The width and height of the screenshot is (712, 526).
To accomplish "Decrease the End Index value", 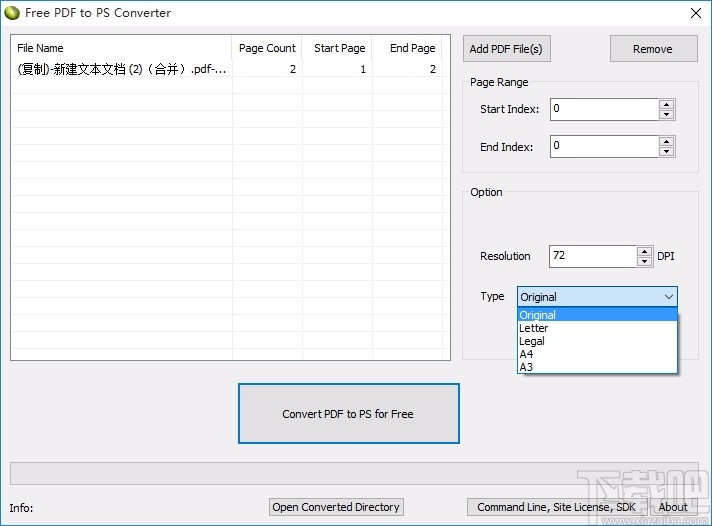I will tap(667, 152).
